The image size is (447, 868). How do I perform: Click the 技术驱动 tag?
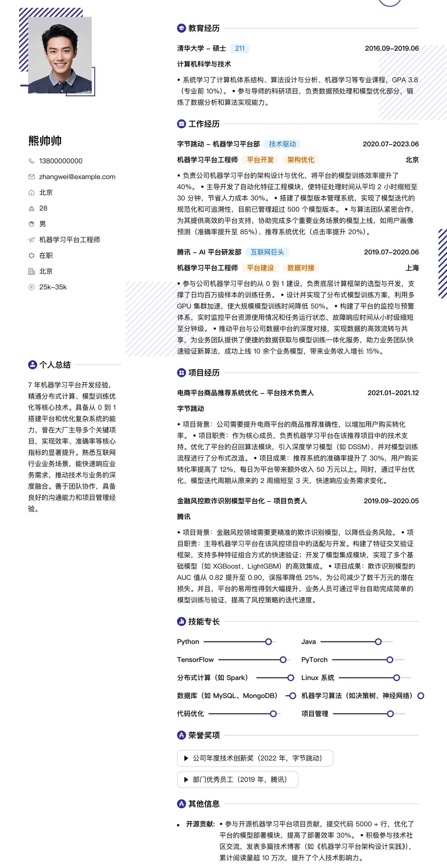pos(282,144)
